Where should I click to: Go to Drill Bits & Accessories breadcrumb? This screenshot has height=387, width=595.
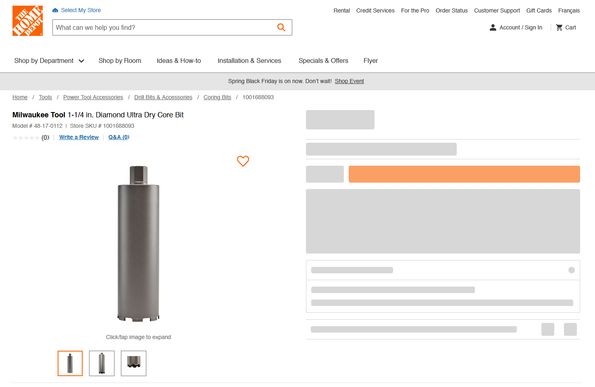click(x=163, y=98)
